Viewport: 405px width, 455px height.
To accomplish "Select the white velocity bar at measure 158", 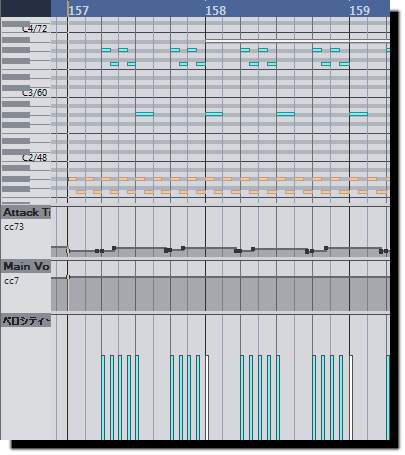I will [x=207, y=398].
